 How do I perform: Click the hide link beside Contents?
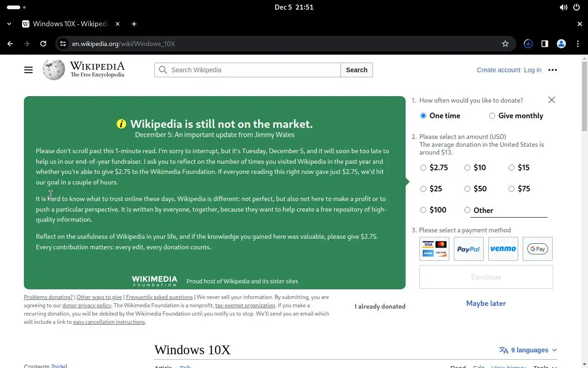tap(59, 366)
